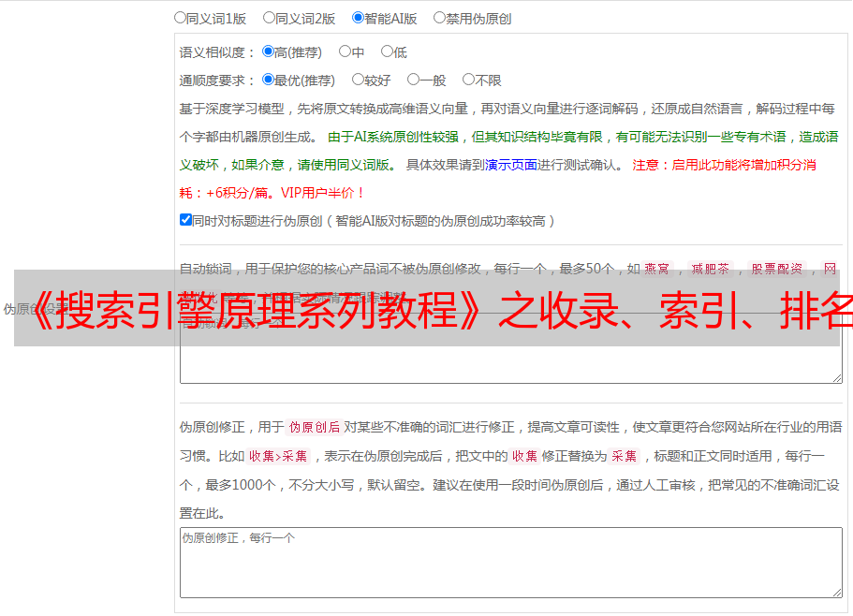Select 禁用伪原创 radio option
Viewport: 853px width, 616px height.
[439, 18]
